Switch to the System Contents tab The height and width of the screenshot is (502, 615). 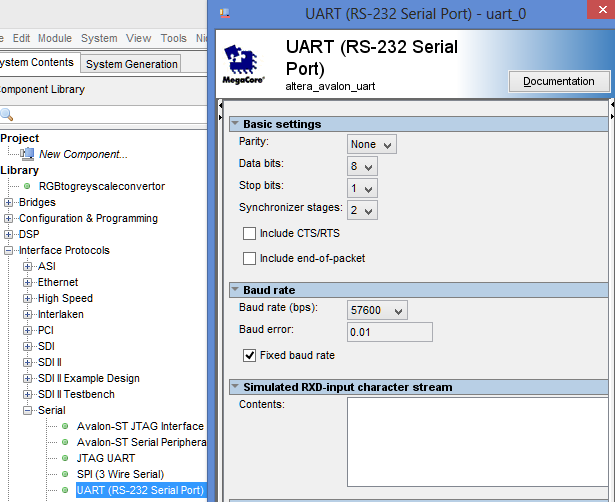pos(38,62)
